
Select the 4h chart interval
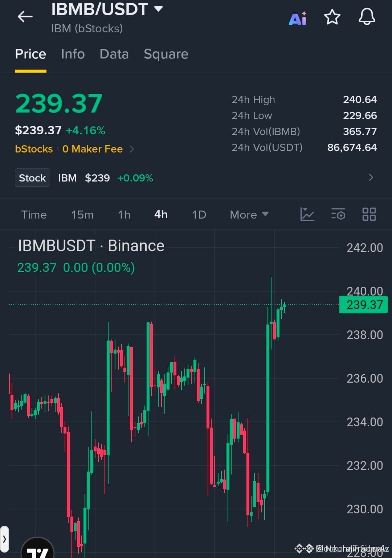coord(161,215)
